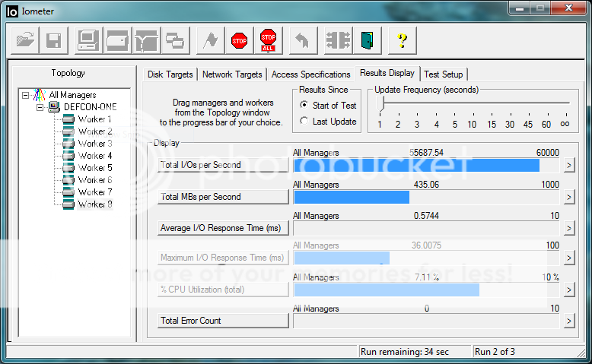
Task: Select the Start of Test radio button
Action: click(304, 106)
